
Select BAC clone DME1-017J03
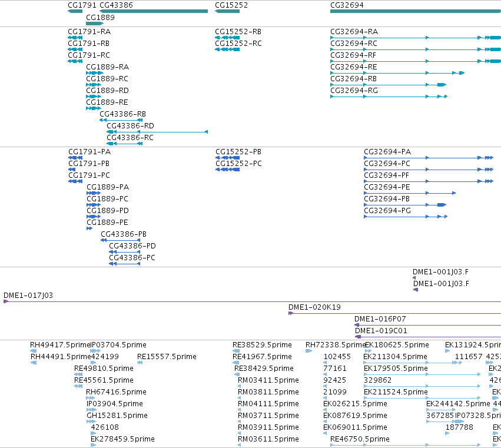[x=28, y=296]
